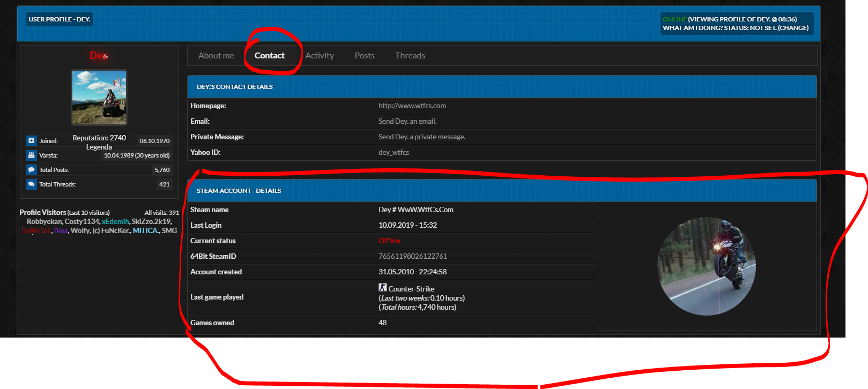The width and height of the screenshot is (868, 389).
Task: Click the Total Threads chat bubbles icon
Action: [31, 184]
